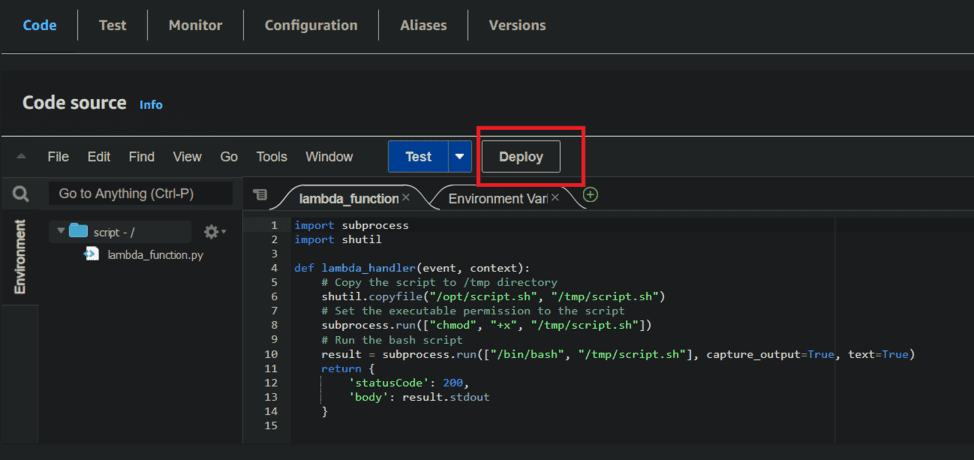The image size is (974, 460).
Task: Collapse the menu bar with up arrow
Action: click(x=21, y=157)
